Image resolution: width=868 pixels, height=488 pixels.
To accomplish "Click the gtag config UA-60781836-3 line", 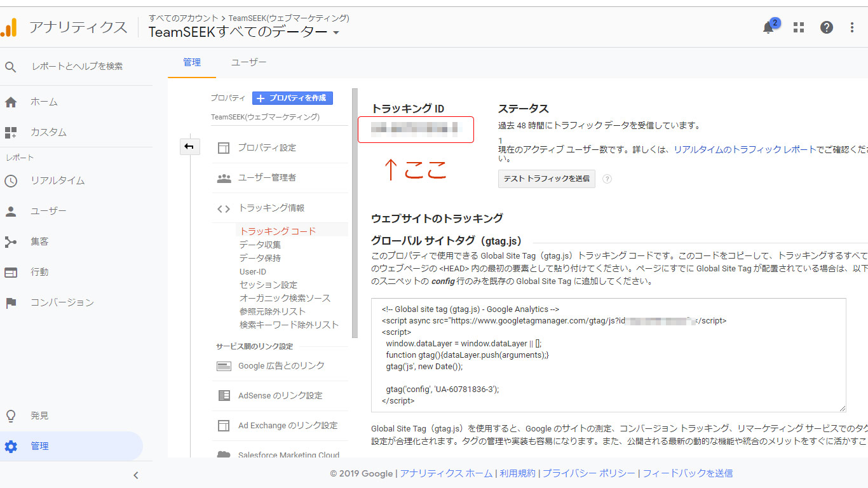I will pyautogui.click(x=442, y=390).
